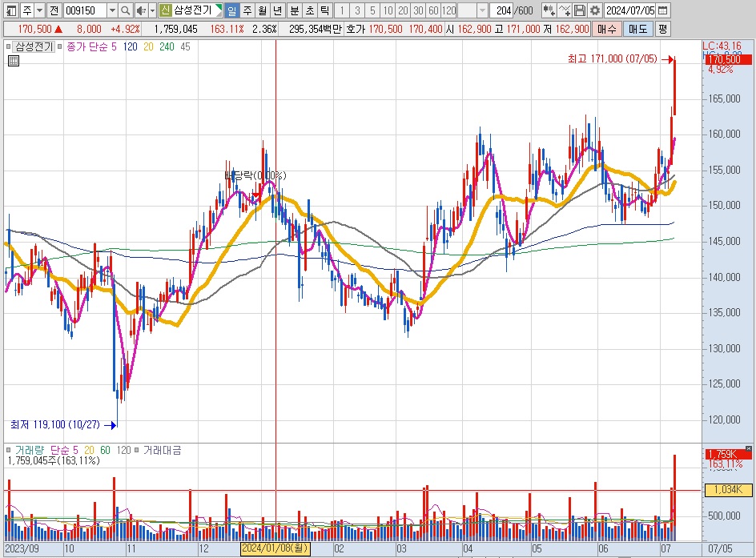The width and height of the screenshot is (756, 558).
Task: Switch to tick 틱 chart period
Action: [324, 10]
